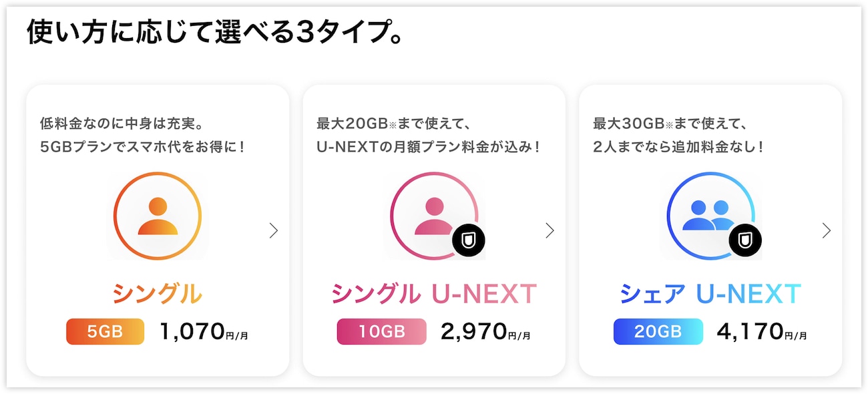Click the pink single-person U-NEXT icon

(x=434, y=216)
